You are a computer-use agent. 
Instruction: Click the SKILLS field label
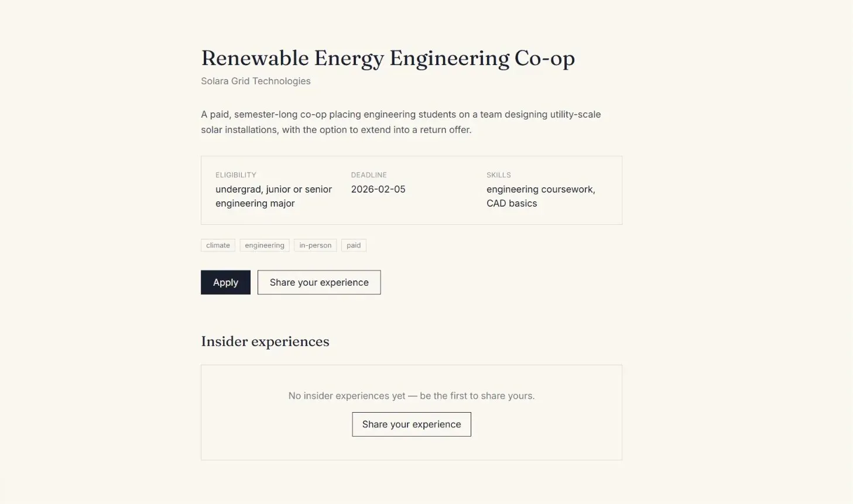coord(499,175)
